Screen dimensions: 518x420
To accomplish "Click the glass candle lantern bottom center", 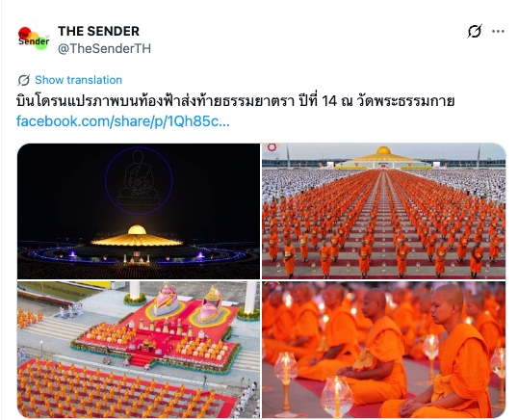I will point(337,396).
